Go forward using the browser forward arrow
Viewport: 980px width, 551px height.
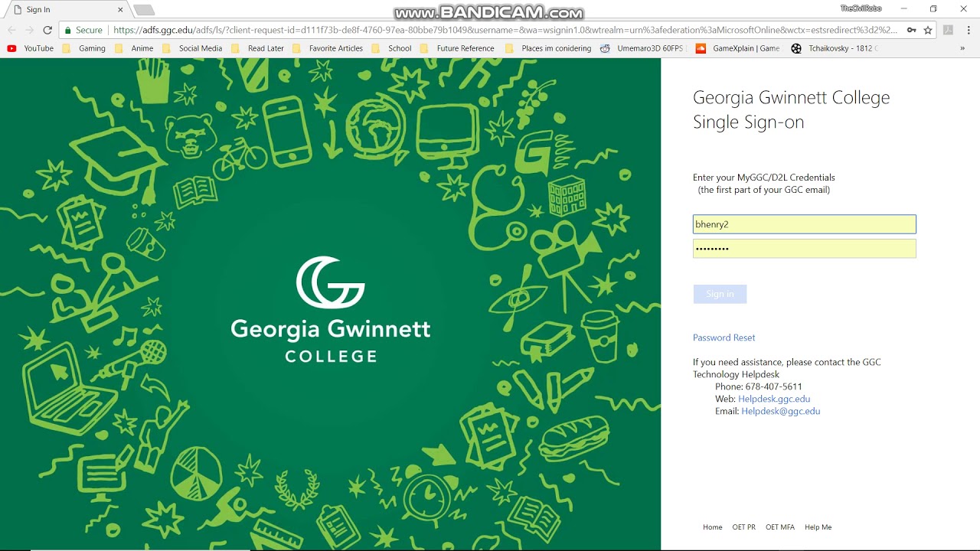click(x=29, y=30)
